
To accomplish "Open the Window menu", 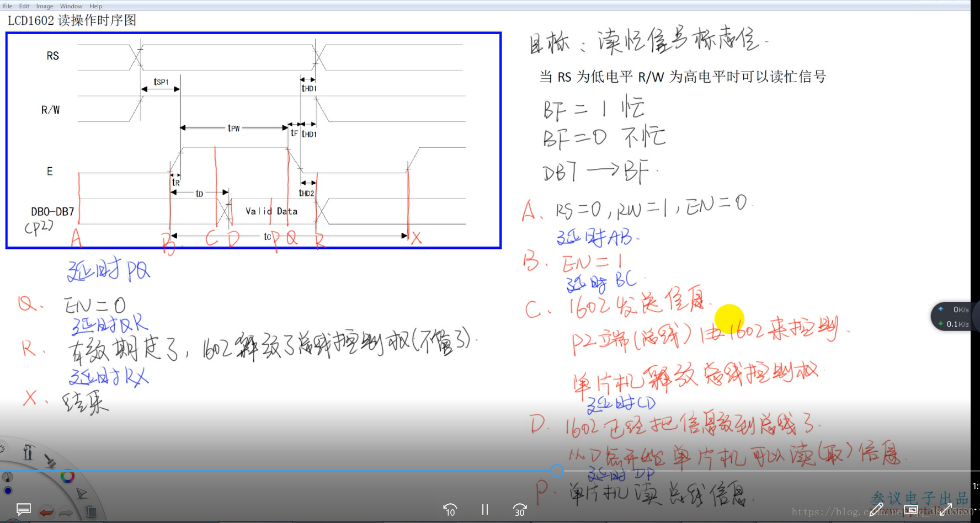I will (x=71, y=6).
